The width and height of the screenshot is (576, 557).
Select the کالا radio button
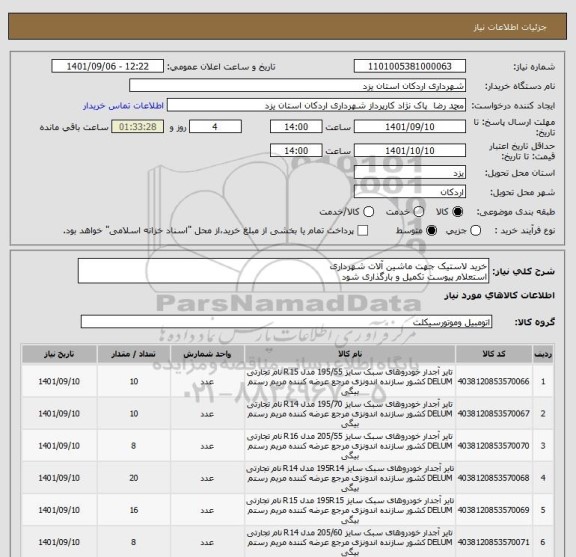(x=458, y=212)
